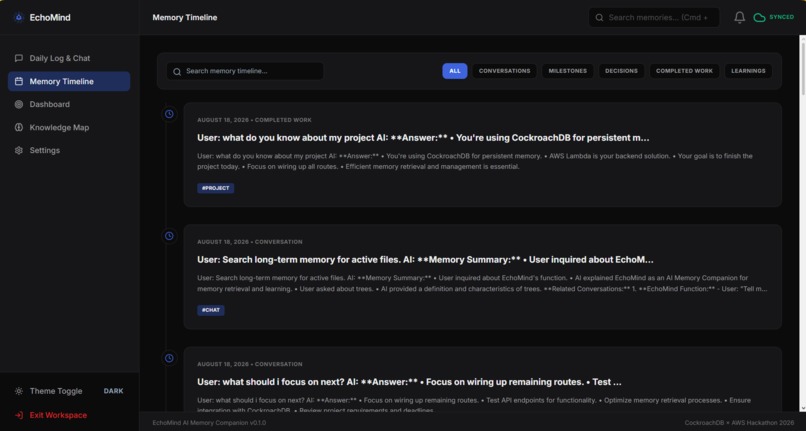
Task: Switch theme using DARK toggle
Action: click(x=113, y=391)
